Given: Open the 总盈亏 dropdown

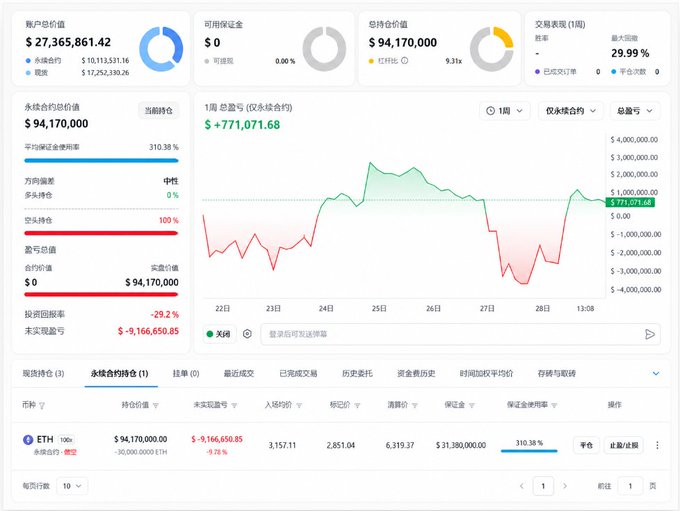Looking at the screenshot, I should pyautogui.click(x=635, y=111).
